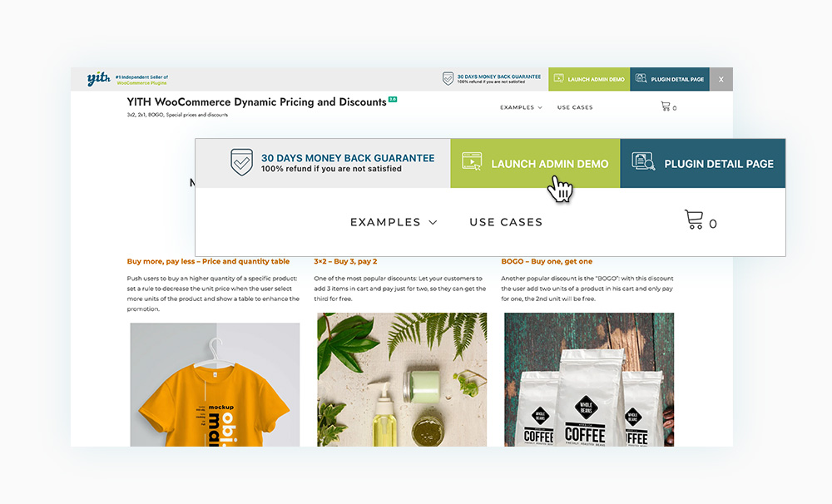The width and height of the screenshot is (832, 504).
Task: Close the top demo bar with X
Action: pos(721,79)
